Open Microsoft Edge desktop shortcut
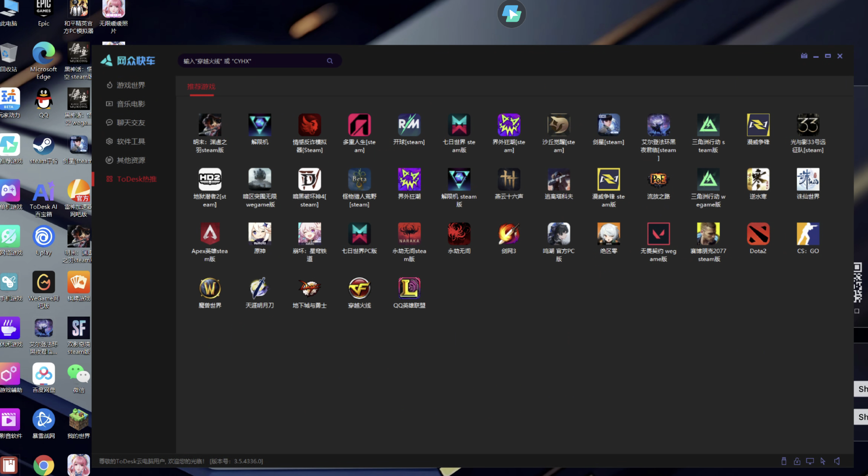The width and height of the screenshot is (868, 476). (x=43, y=61)
